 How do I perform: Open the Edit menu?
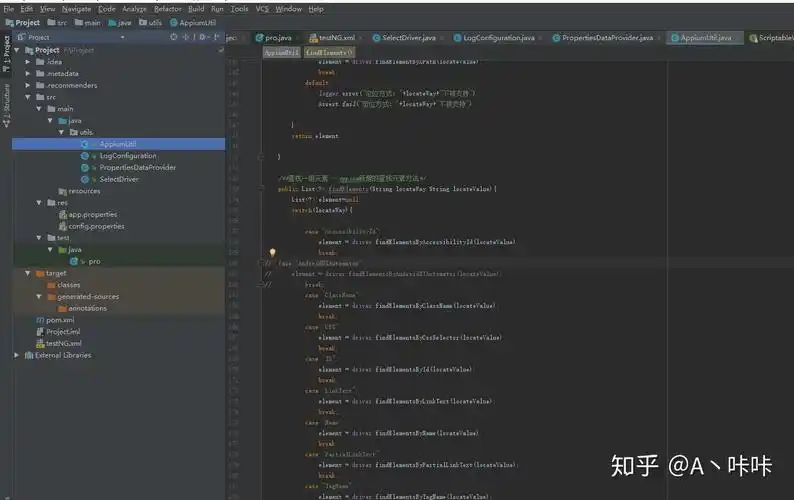27,9
